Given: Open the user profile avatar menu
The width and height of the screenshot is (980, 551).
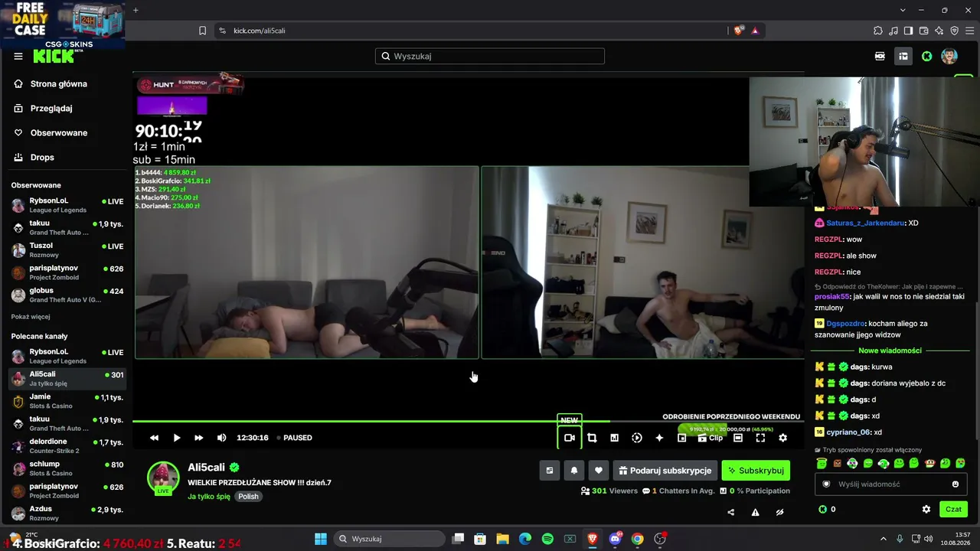Looking at the screenshot, I should [949, 56].
